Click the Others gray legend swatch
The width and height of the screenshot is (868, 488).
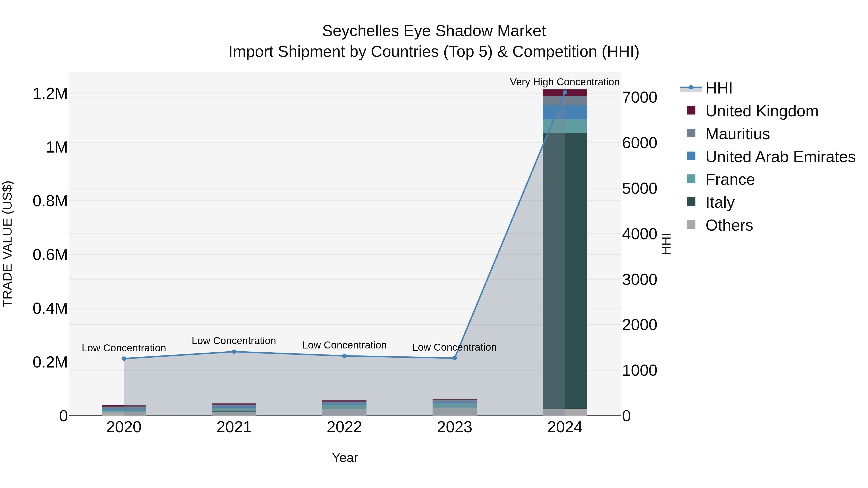coord(691,225)
